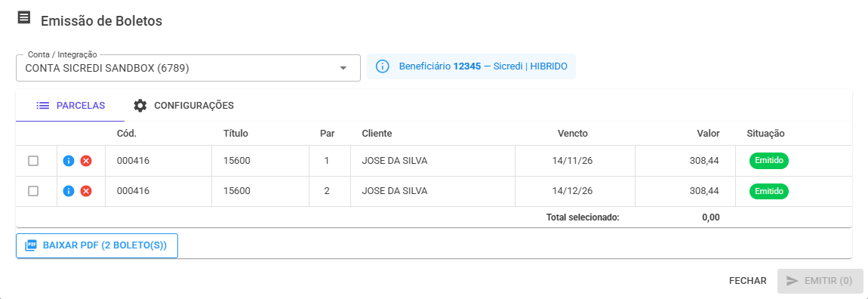Click code 000416 in parcela 1 row

tap(134, 161)
